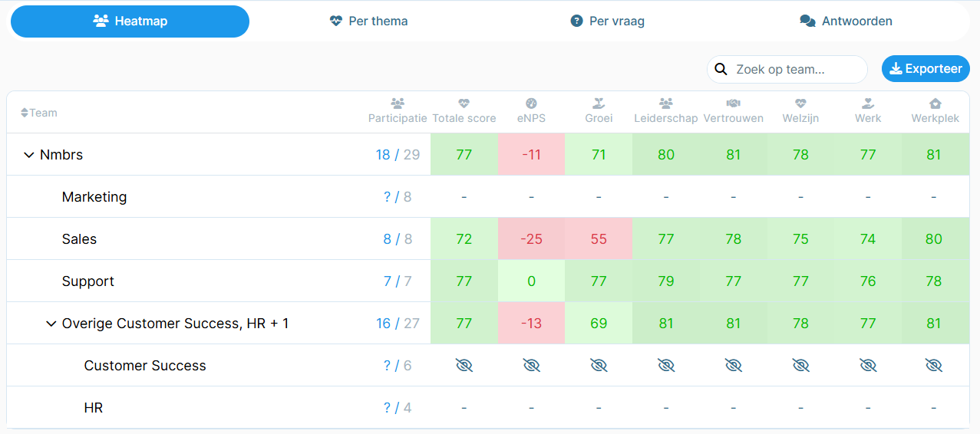Click the Welzijn heartbeat column icon
The width and height of the screenshot is (980, 434).
[800, 104]
